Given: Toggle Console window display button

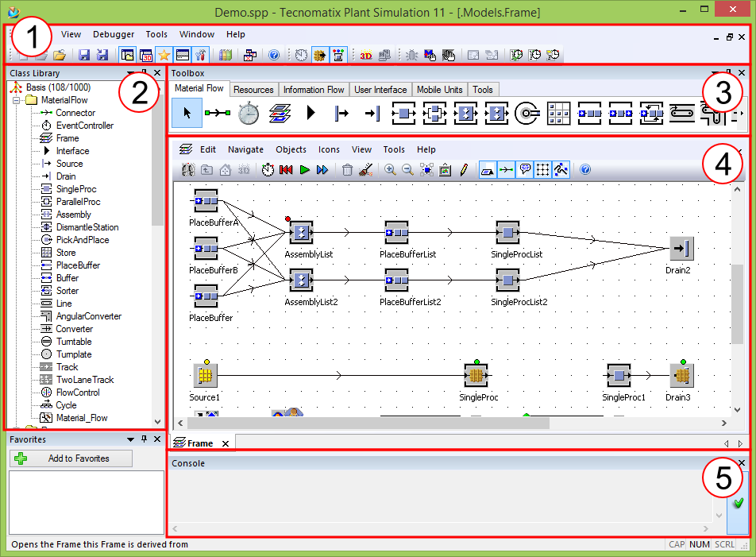Looking at the screenshot, I should click(x=183, y=55).
